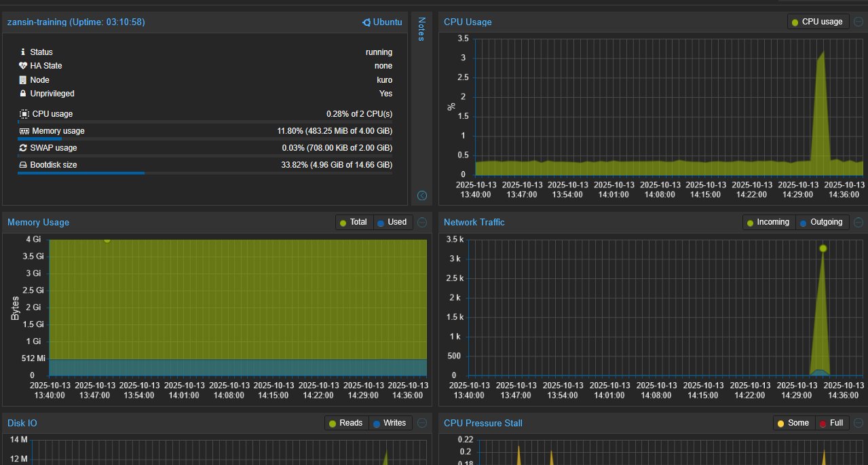
Task: Click the CPU Usage chart undo-zoom button
Action: tap(858, 22)
